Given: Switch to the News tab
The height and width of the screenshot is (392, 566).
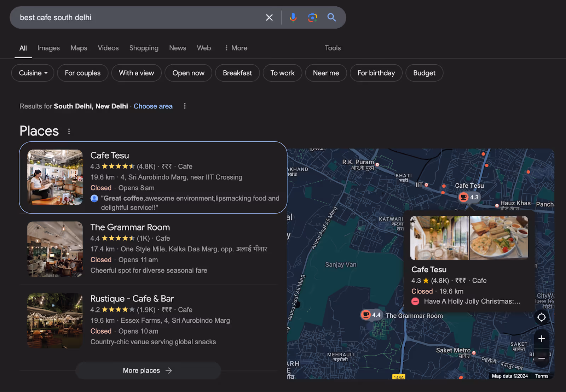Looking at the screenshot, I should tap(178, 48).
